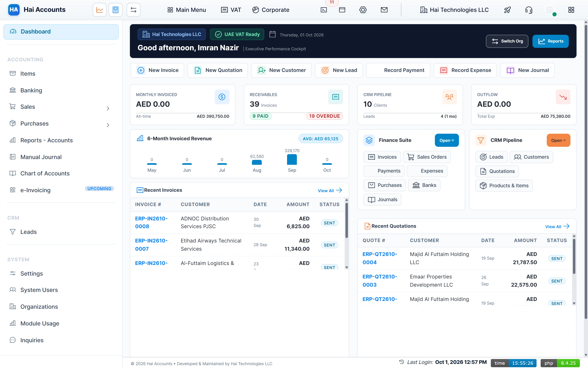The height and width of the screenshot is (368, 588).
Task: Open quotation ERP-QT2610-0004
Action: point(380,258)
